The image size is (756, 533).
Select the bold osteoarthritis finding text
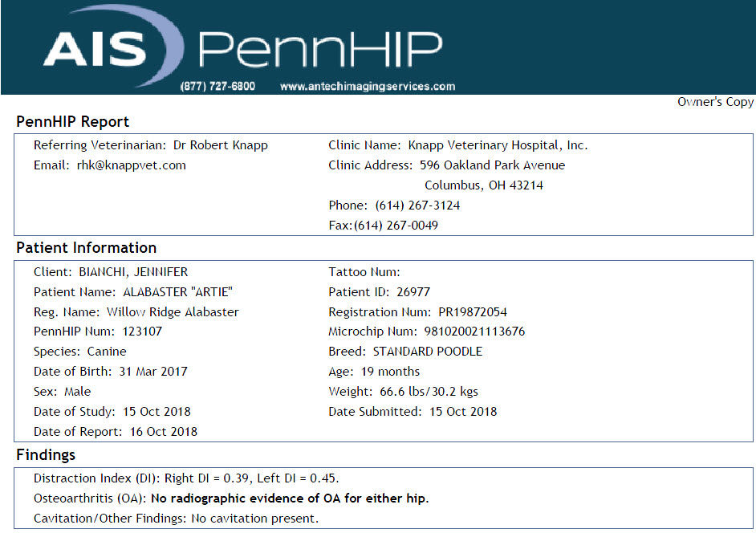(x=290, y=498)
